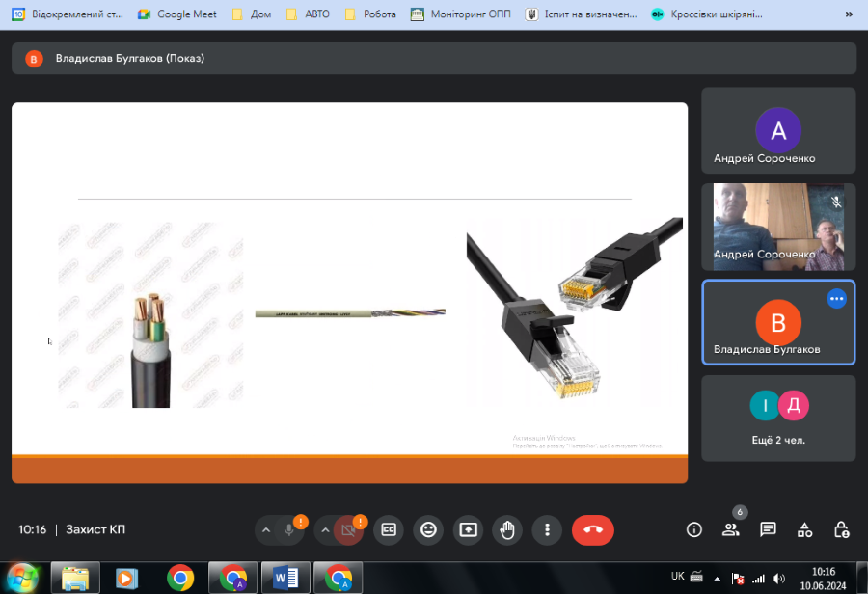This screenshot has height=594, width=868.
Task: Expand microphone audio settings arrow
Action: pos(266,529)
